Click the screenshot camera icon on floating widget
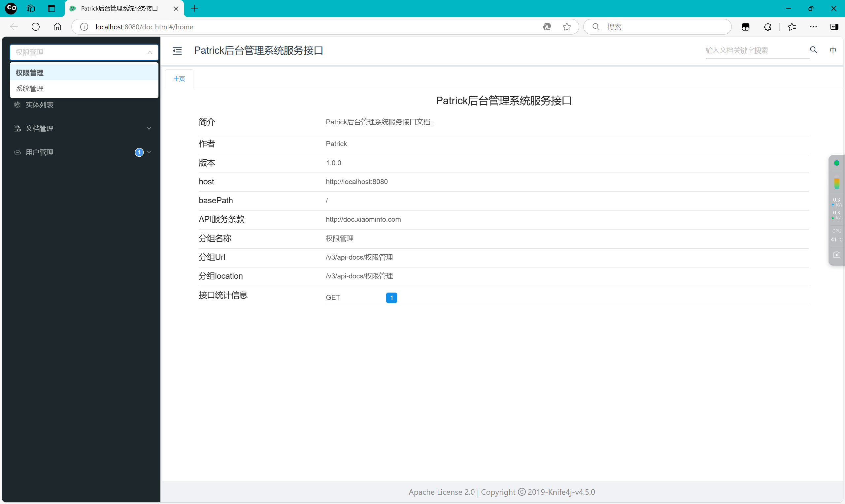 tap(836, 255)
